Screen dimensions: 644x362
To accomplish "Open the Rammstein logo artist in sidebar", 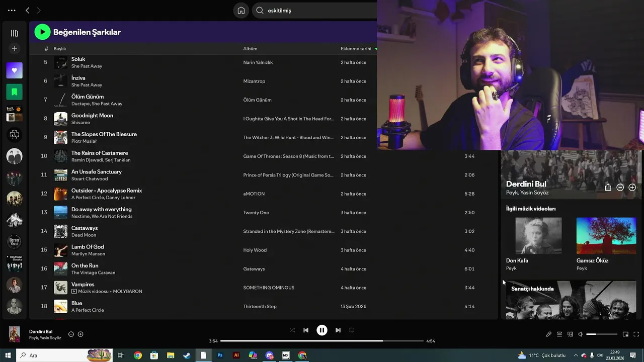I will (14, 135).
